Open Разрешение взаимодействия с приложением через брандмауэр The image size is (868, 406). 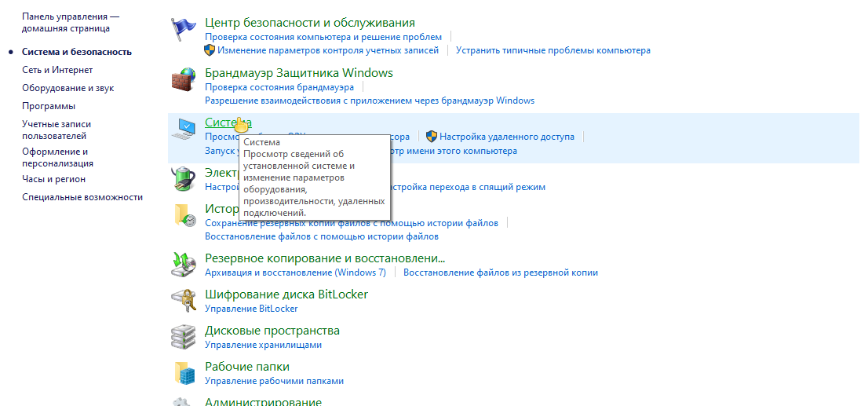tap(370, 101)
